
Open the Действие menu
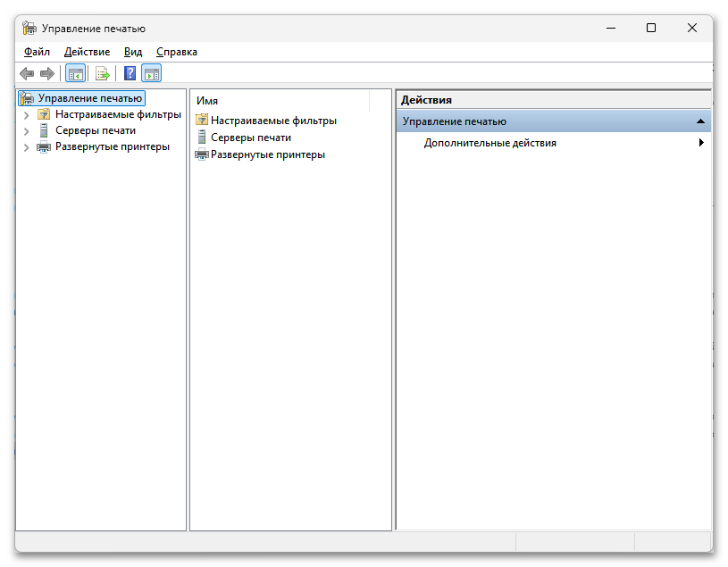(x=87, y=52)
